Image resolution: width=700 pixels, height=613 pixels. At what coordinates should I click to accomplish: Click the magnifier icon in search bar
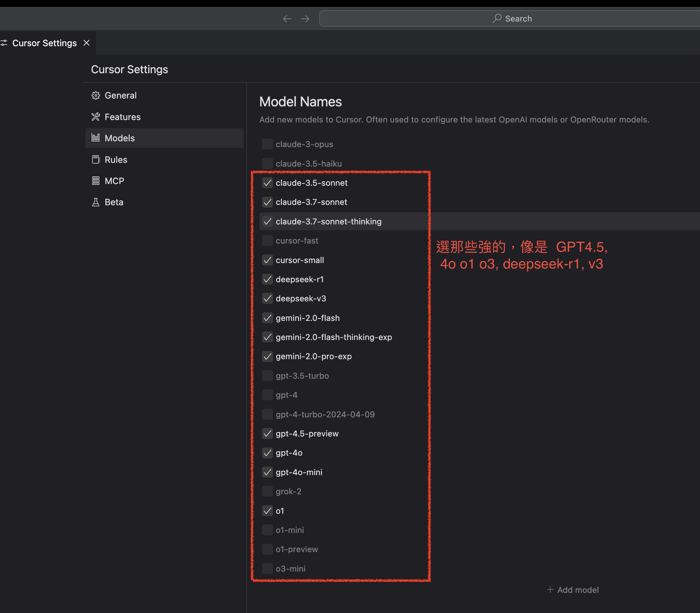[x=497, y=18]
